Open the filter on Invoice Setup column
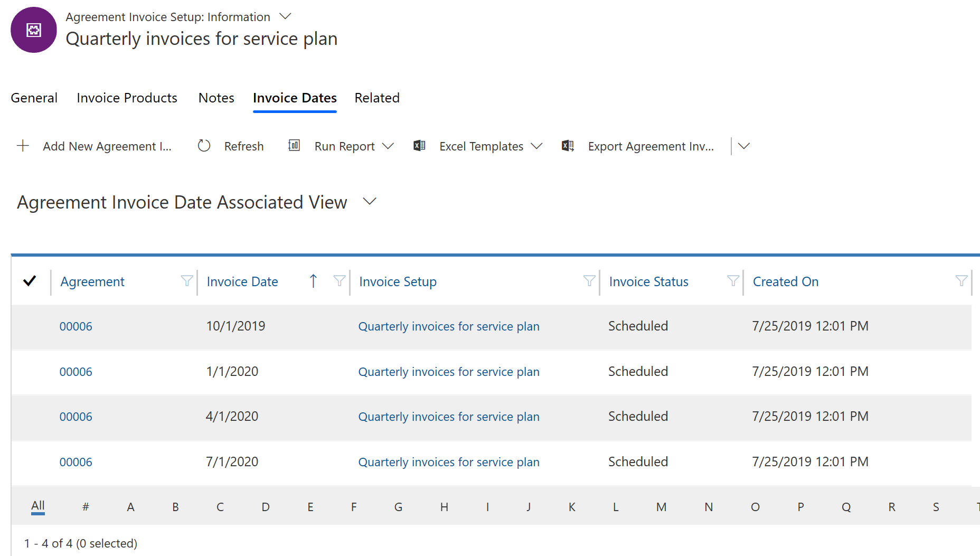The width and height of the screenshot is (980, 556). [589, 281]
